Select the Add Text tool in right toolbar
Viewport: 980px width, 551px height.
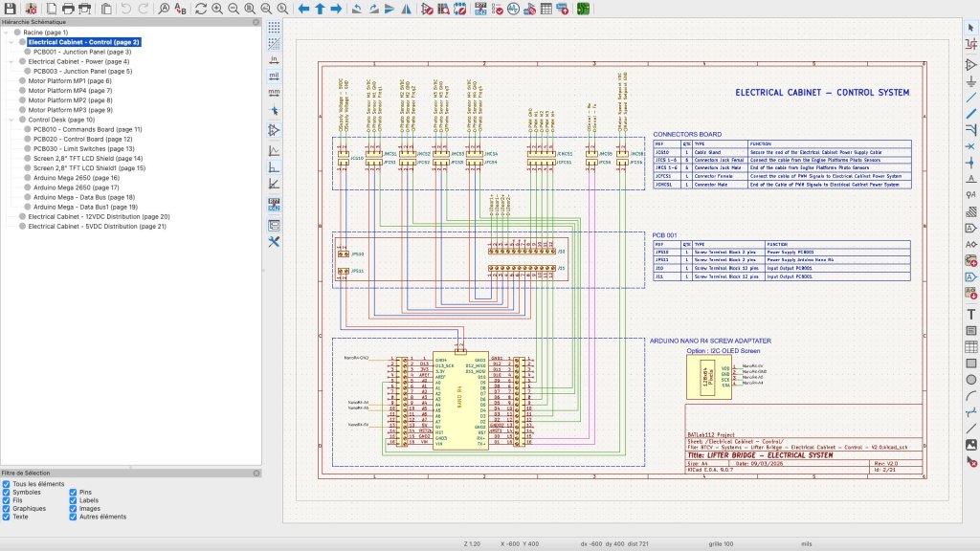point(970,314)
